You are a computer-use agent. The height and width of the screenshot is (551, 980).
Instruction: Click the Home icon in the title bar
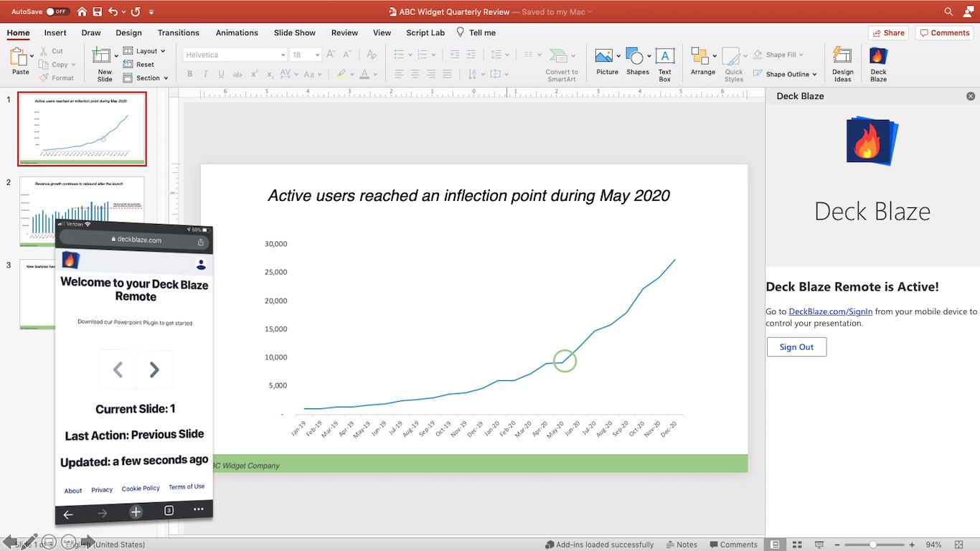tap(82, 11)
